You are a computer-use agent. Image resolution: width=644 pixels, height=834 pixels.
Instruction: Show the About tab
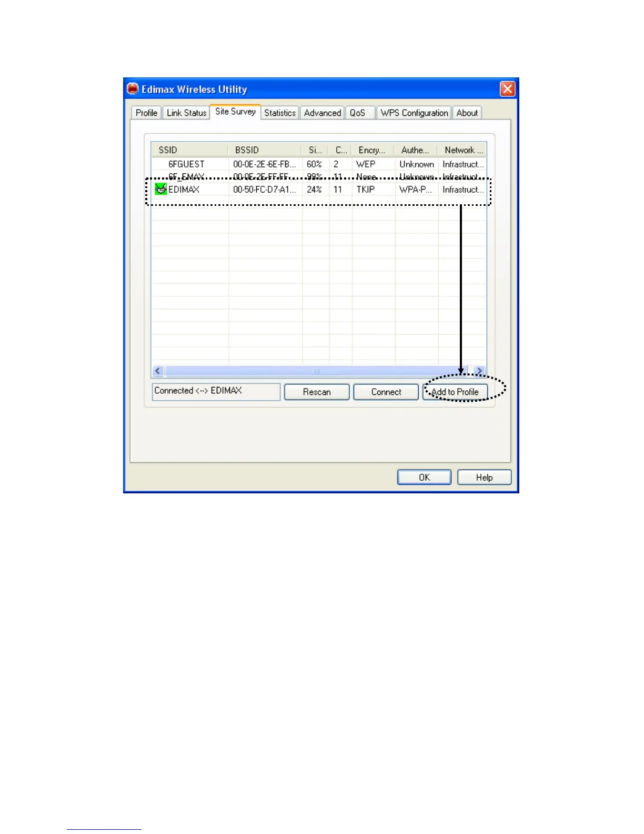coord(467,113)
